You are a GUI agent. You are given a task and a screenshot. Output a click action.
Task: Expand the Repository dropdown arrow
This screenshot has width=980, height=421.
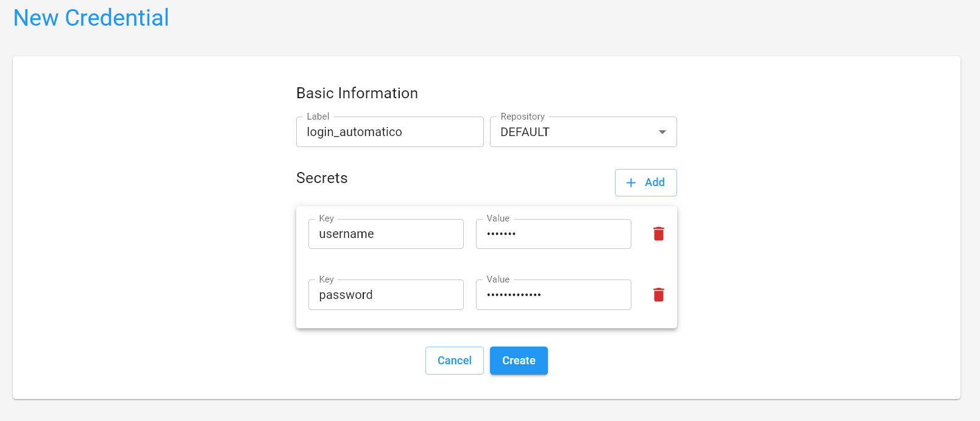[662, 132]
